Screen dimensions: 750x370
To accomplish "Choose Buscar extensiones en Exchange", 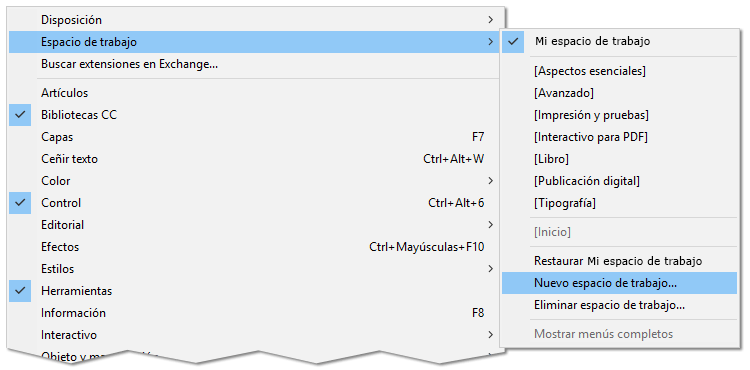I will (255, 64).
